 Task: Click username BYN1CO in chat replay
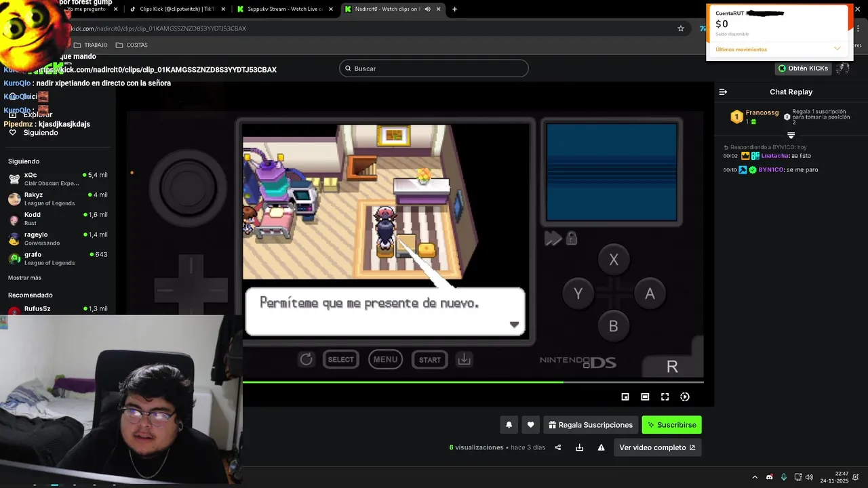click(771, 169)
